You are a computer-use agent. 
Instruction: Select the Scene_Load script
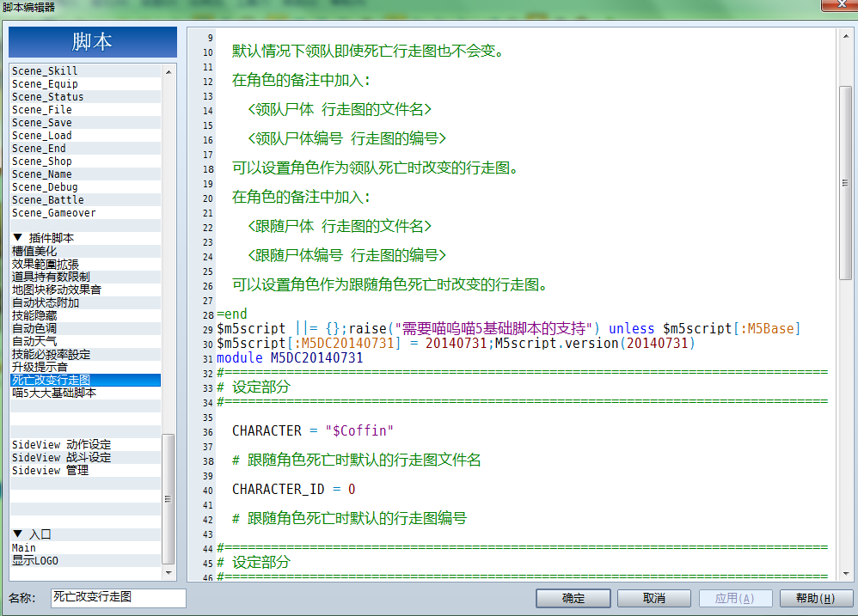tap(86, 136)
